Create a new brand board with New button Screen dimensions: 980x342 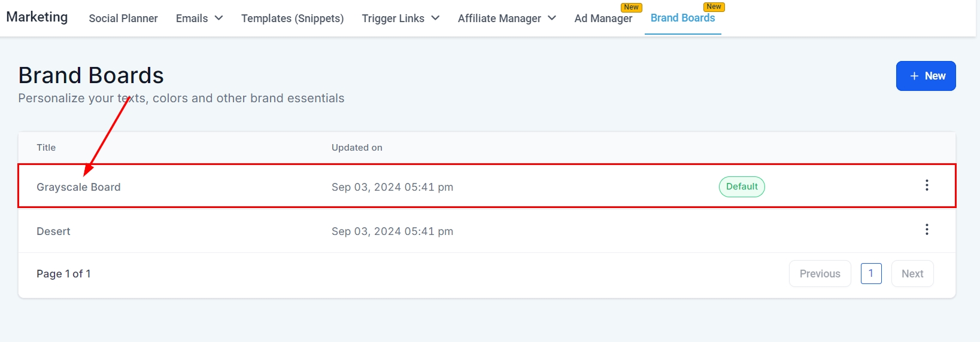coord(926,76)
